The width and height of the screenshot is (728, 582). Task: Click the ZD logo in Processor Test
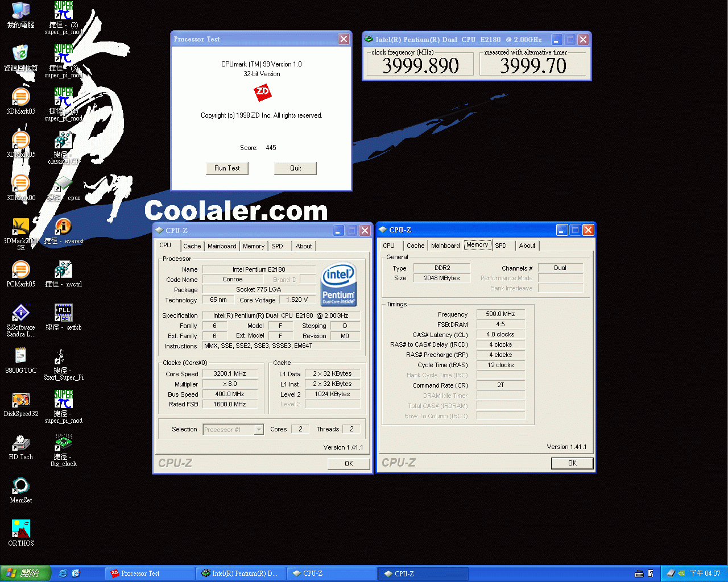[x=262, y=92]
